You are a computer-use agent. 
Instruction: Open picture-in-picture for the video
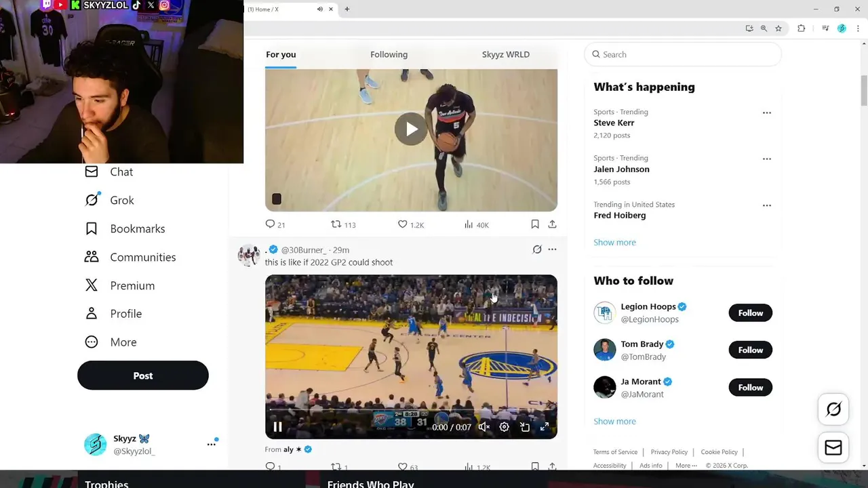pos(524,427)
